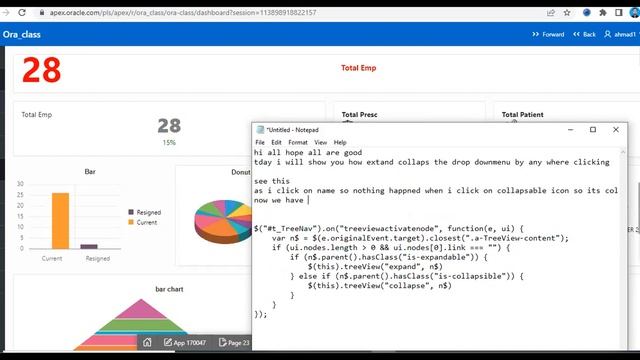Open View menu in Notepad
This screenshot has width=640, height=360.
pyautogui.click(x=320, y=142)
